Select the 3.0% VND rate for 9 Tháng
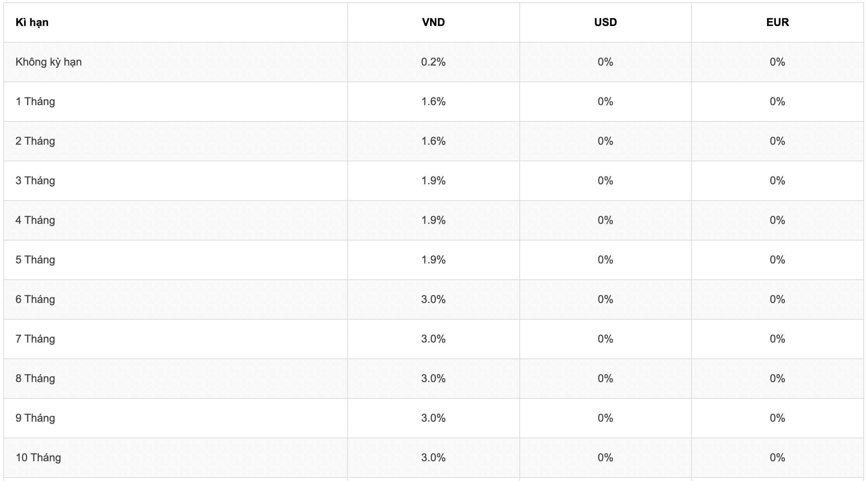 433,418
